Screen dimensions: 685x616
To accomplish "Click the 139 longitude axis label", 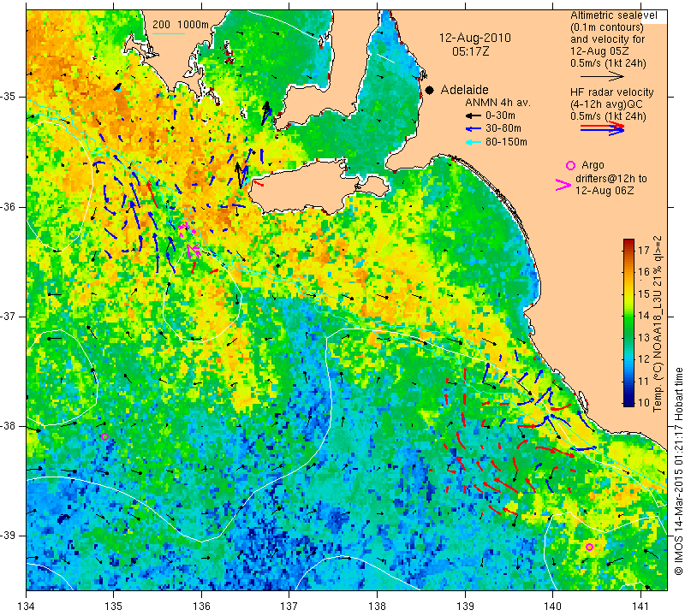I will coord(465,607).
